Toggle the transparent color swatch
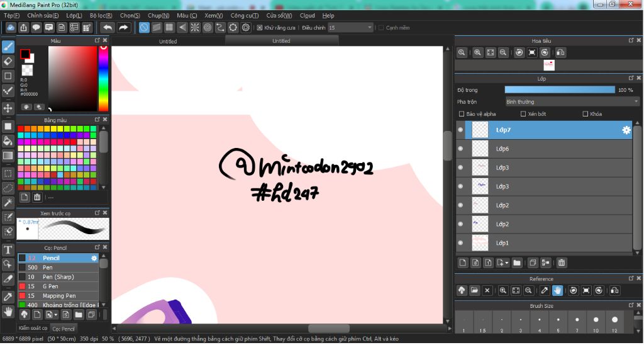The image size is (644, 345). [x=27, y=70]
